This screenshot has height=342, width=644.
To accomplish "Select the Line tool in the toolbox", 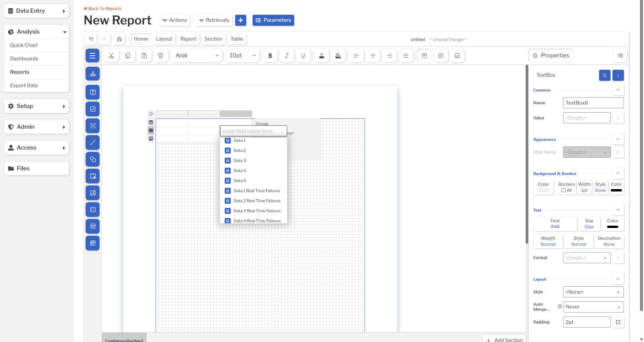I will 93,142.
